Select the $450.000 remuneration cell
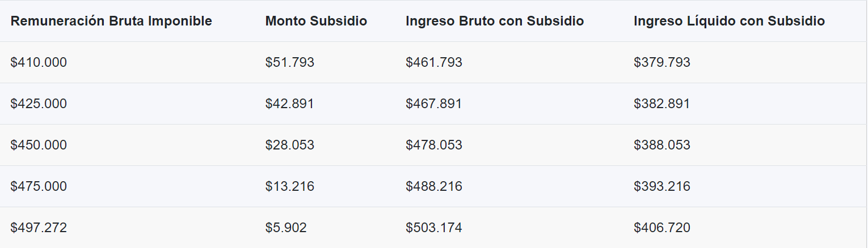This screenshot has width=868, height=248. click(39, 145)
